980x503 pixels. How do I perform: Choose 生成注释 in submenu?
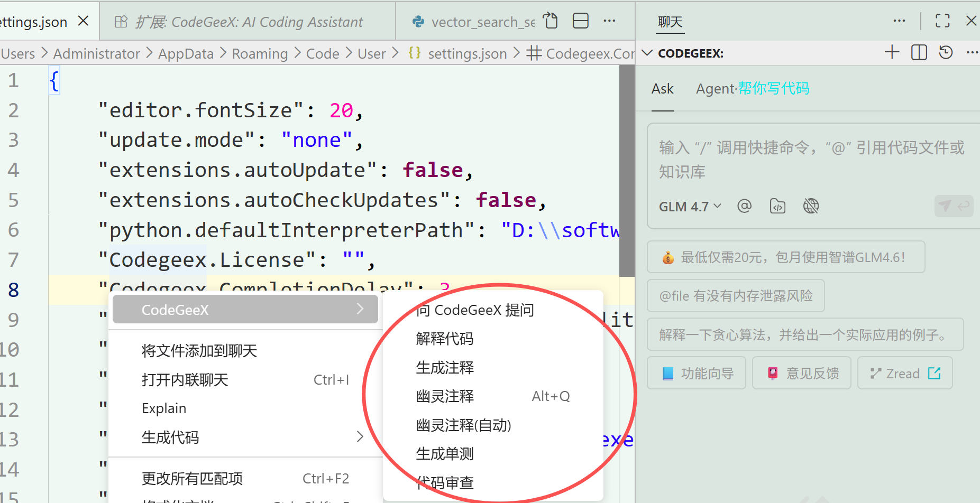pos(493,367)
